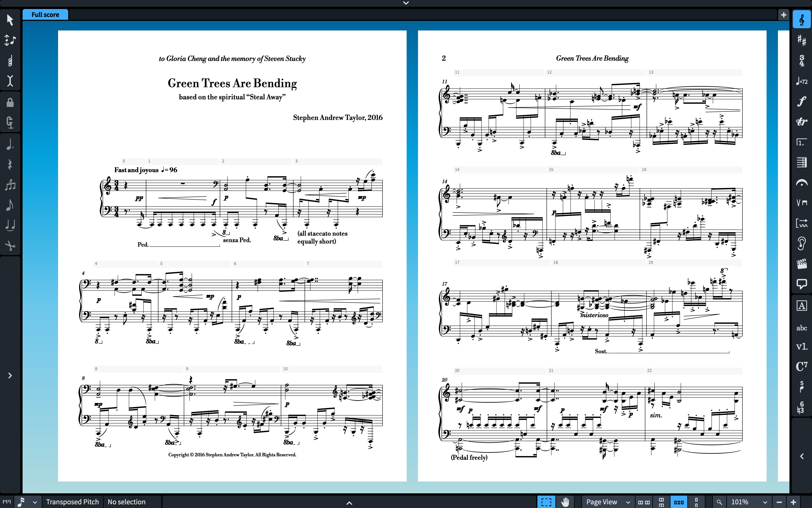Screen dimensions: 812x508
Task: Click the Text frame A icon
Action: tap(802, 306)
